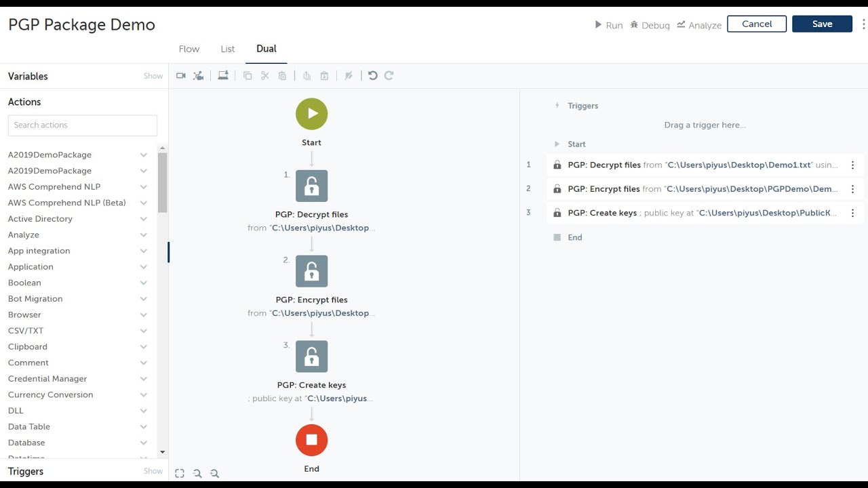Screen dimensions: 868x488
Task: Redo the last change
Action: click(x=389, y=76)
